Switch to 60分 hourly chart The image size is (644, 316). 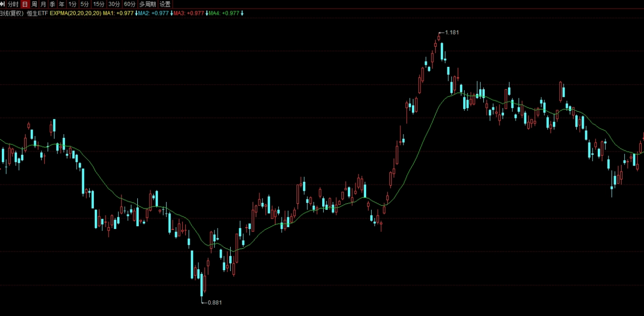(130, 4)
